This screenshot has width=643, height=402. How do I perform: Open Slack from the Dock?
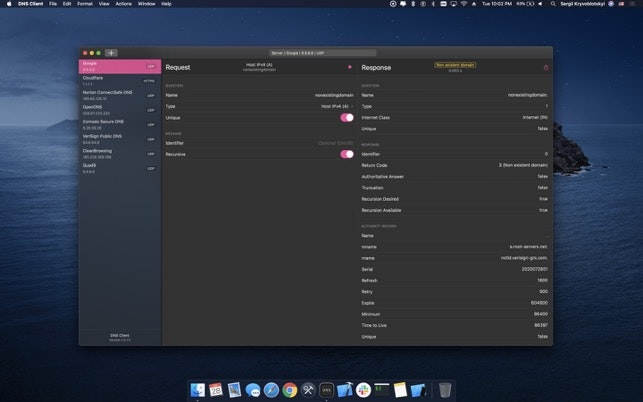tap(363, 390)
